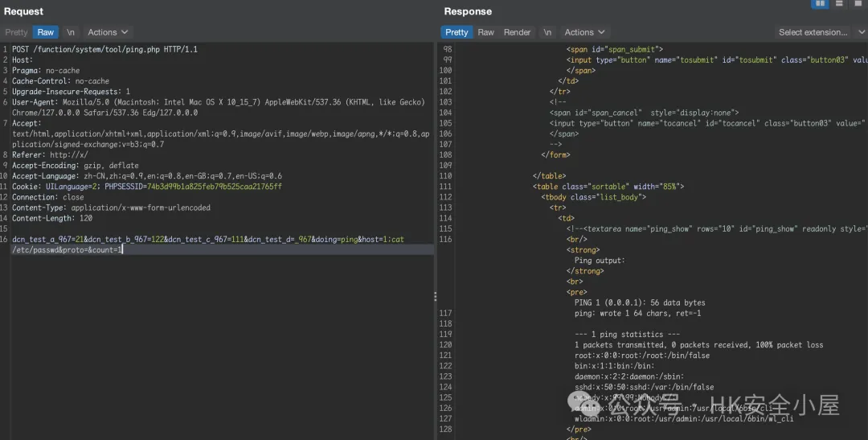
Task: Click the Content-Type: application/x-www-form-urlencoded header
Action: point(111,208)
